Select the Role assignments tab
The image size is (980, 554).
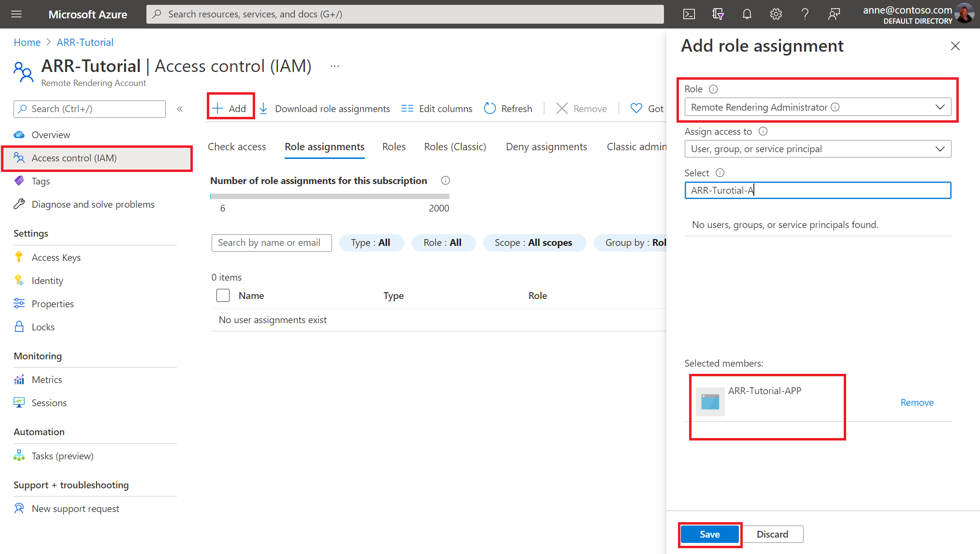pos(324,147)
